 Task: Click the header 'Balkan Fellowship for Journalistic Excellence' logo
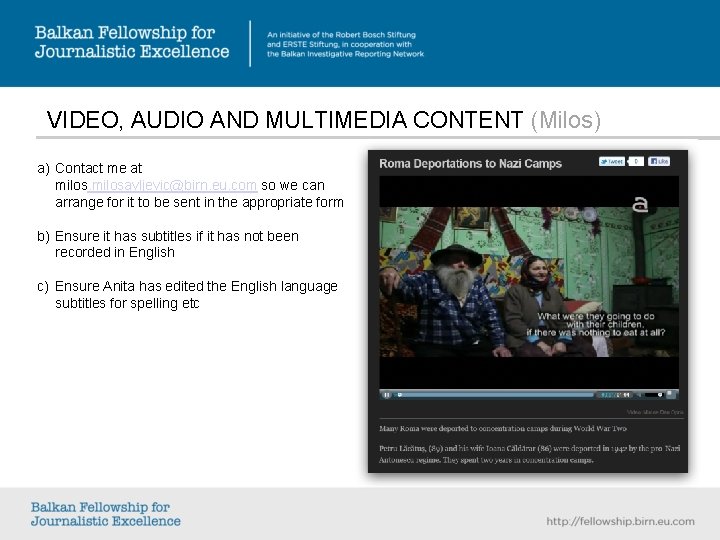(x=132, y=42)
